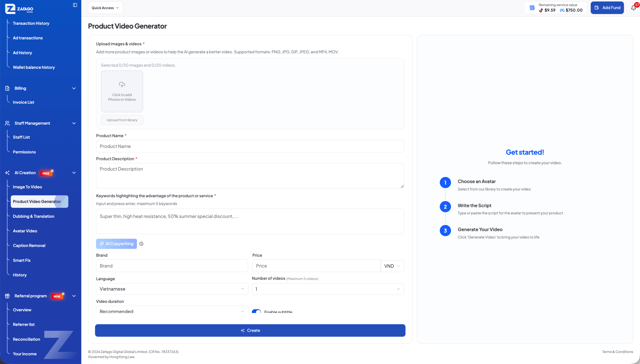Viewport: 640px width, 364px height.
Task: Select Avatar Video in sidebar
Action: [x=25, y=231]
